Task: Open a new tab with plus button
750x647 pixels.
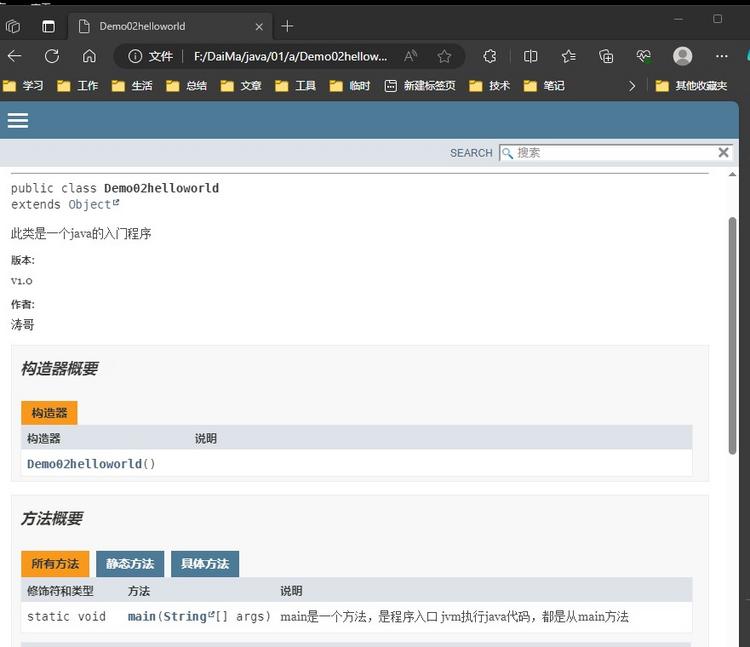Action: point(287,26)
